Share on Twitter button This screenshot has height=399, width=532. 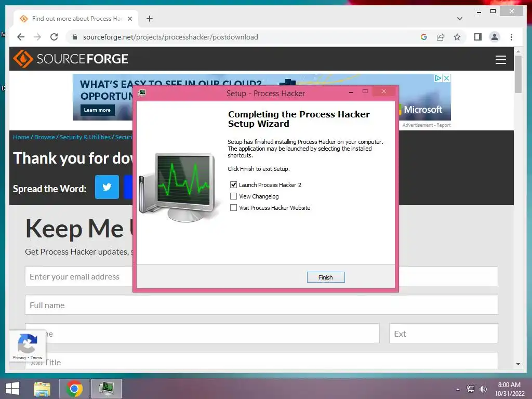click(107, 187)
